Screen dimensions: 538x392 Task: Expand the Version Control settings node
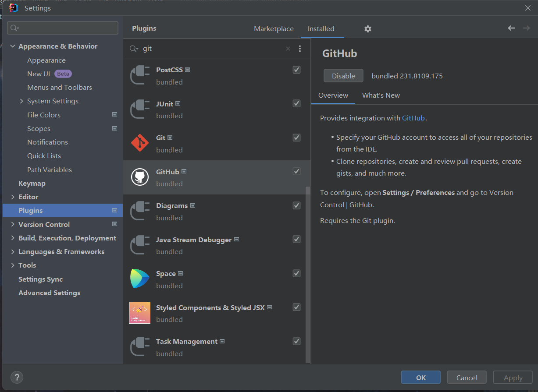(x=13, y=224)
